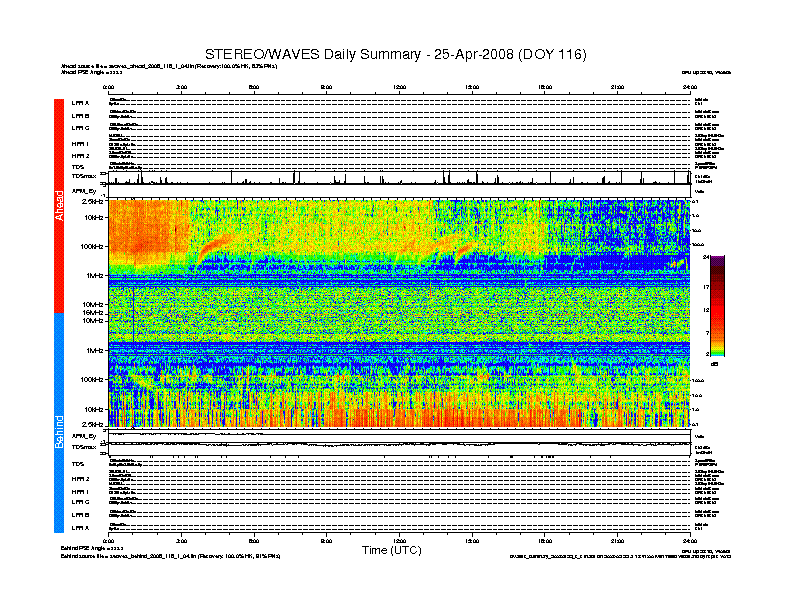Click the Ahead "HFR 2" row label
792x612 pixels.
pos(80,156)
